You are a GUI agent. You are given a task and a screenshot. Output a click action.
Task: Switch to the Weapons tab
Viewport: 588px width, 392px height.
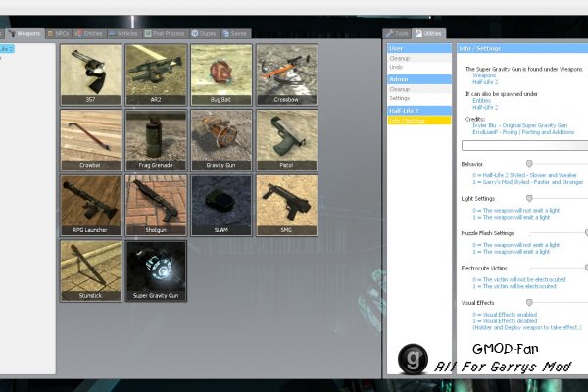click(x=24, y=33)
